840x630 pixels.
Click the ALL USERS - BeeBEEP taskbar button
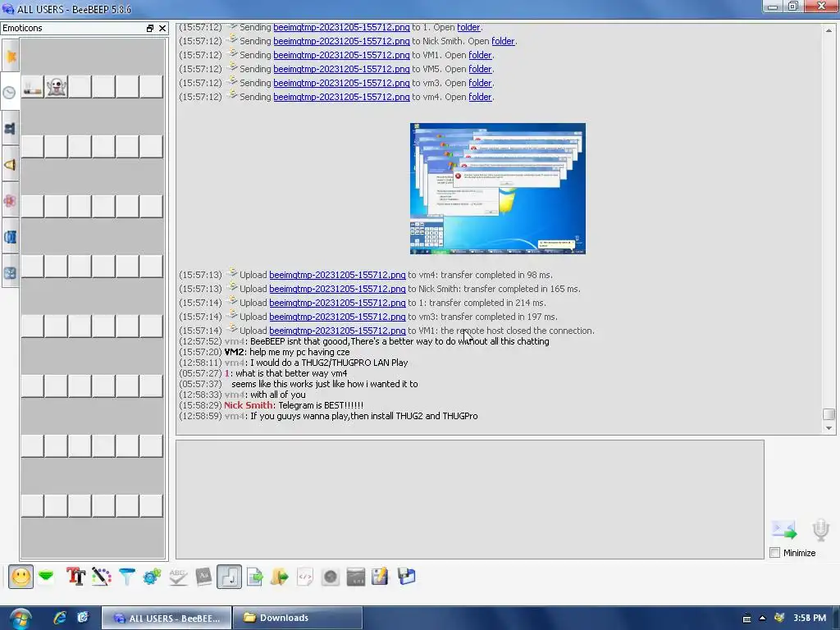(x=167, y=618)
